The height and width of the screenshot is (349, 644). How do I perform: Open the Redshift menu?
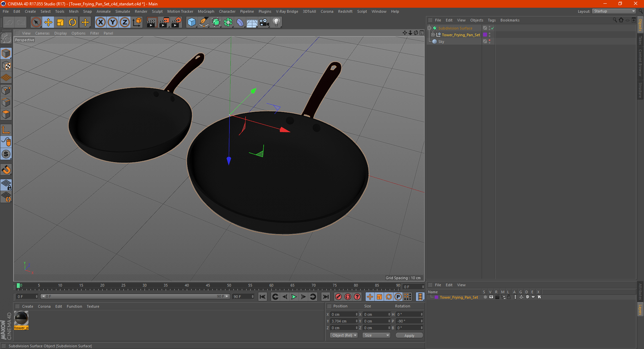tap(345, 11)
